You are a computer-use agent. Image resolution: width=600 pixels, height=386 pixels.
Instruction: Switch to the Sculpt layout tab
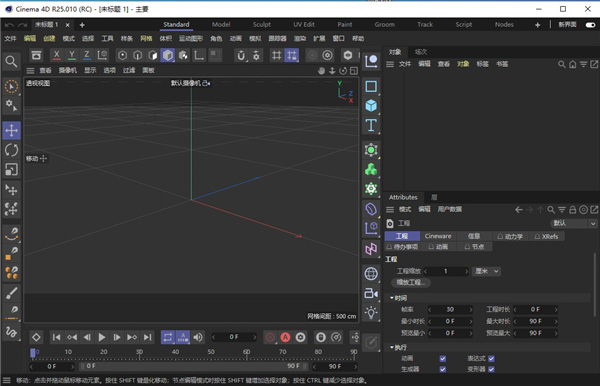(262, 24)
